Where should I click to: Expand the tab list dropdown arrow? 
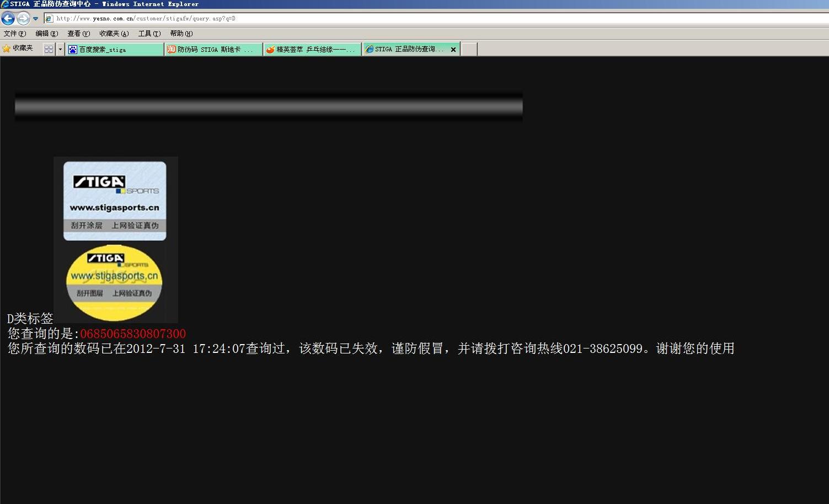coord(60,49)
